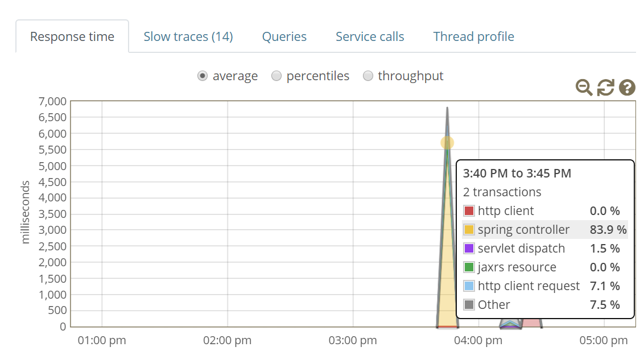Select the average radio button
The image size is (644, 351).
203,76
